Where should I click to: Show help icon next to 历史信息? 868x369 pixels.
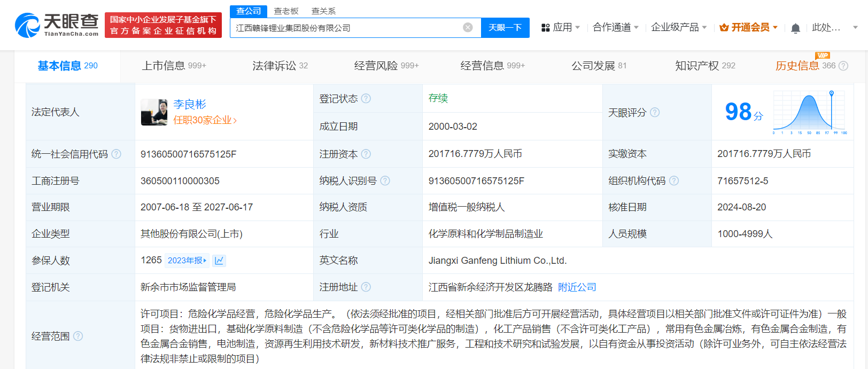point(843,66)
